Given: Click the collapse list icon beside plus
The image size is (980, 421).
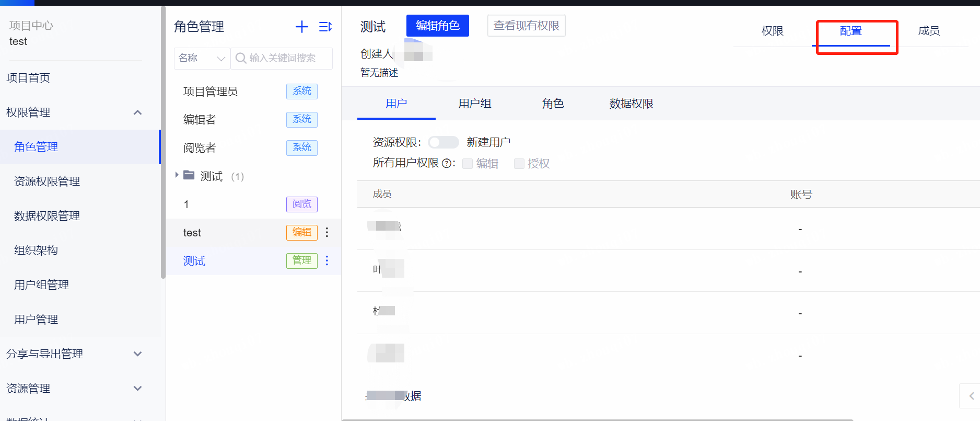Looking at the screenshot, I should [x=325, y=27].
